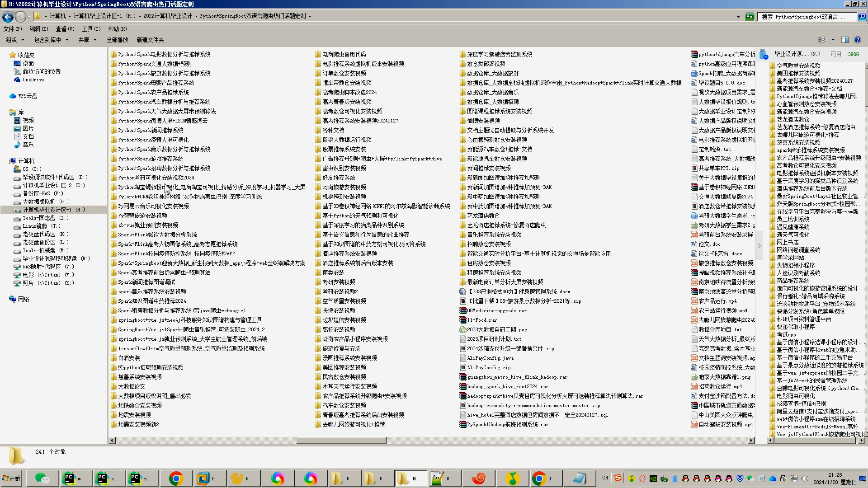Image resolution: width=868 pixels, height=488 pixels.
Task: Select 大数据虚拟机 (G:) drive in tree
Action: 45,202
